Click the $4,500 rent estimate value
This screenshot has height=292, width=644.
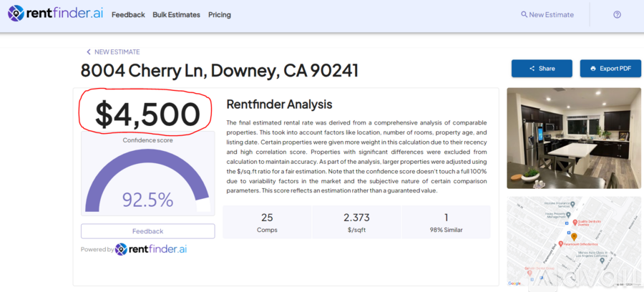click(147, 115)
